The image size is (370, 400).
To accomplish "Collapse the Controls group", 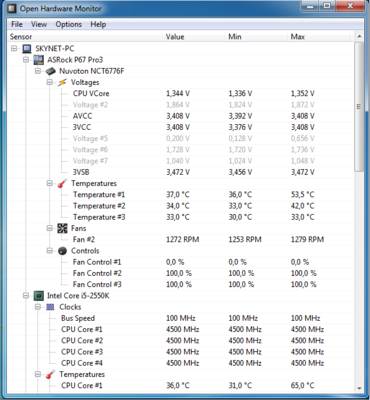I will point(50,251).
